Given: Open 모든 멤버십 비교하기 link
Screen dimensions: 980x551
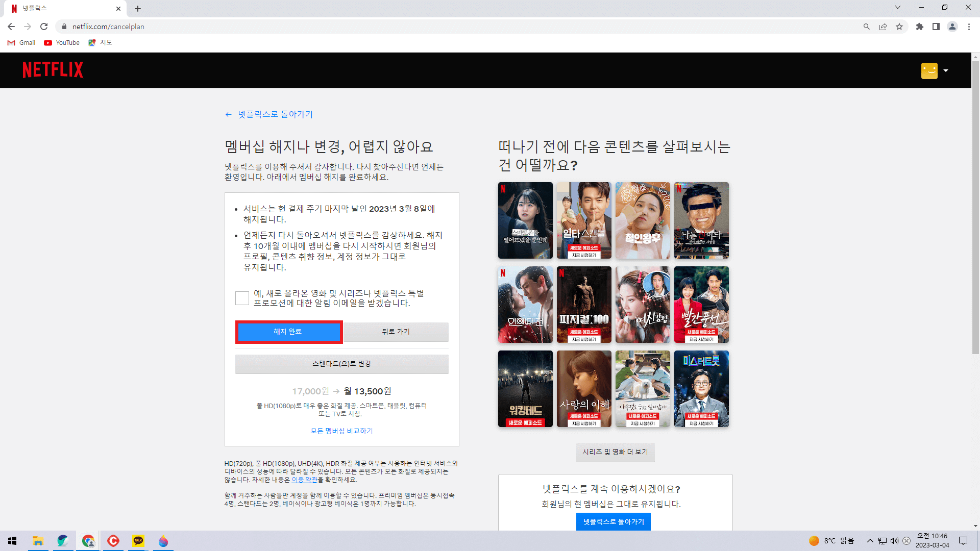Looking at the screenshot, I should [x=342, y=431].
